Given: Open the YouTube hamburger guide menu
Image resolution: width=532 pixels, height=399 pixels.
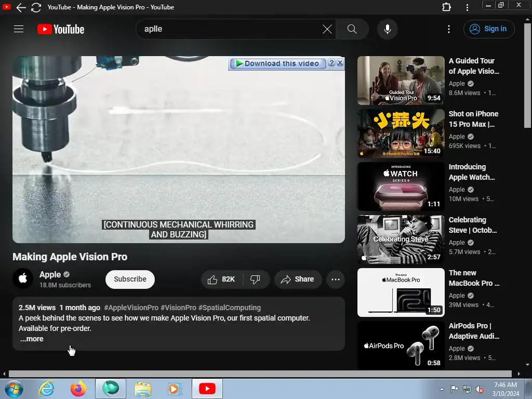Looking at the screenshot, I should pos(19,29).
